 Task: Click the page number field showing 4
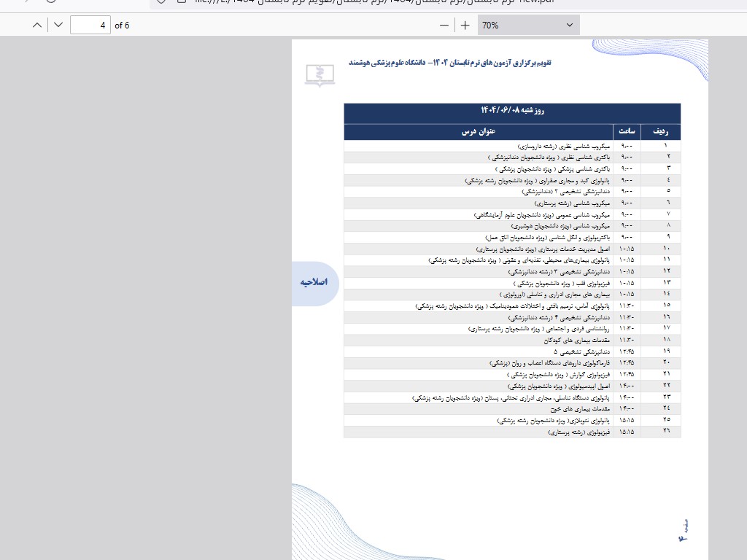(90, 26)
